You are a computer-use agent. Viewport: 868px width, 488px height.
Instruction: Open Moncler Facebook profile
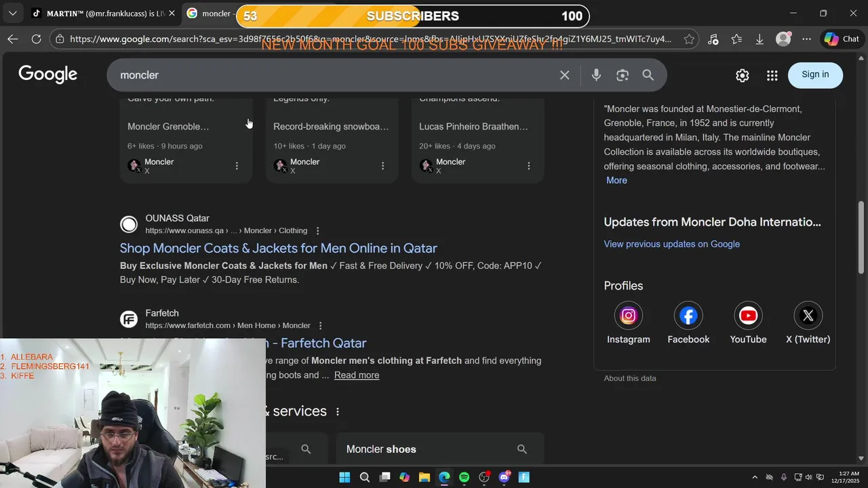tap(688, 323)
